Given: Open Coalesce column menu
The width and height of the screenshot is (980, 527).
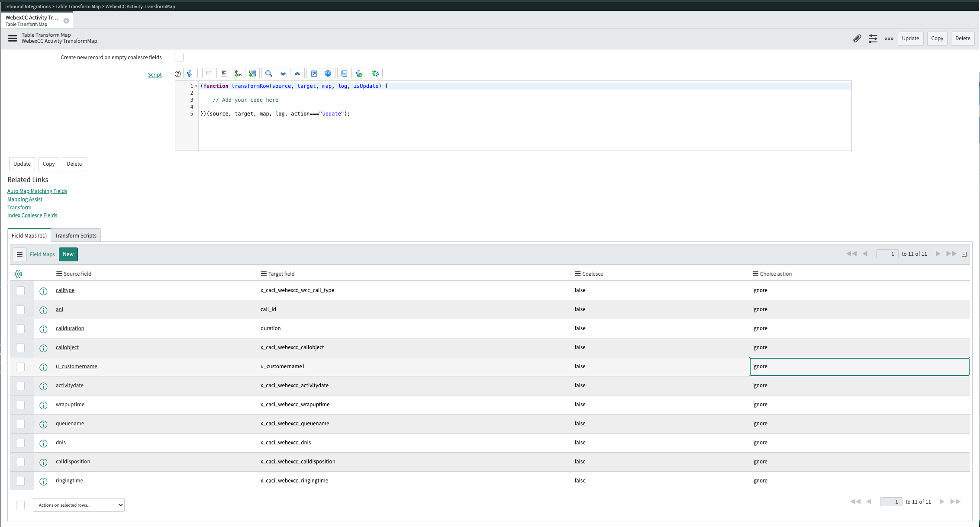Looking at the screenshot, I should [578, 273].
